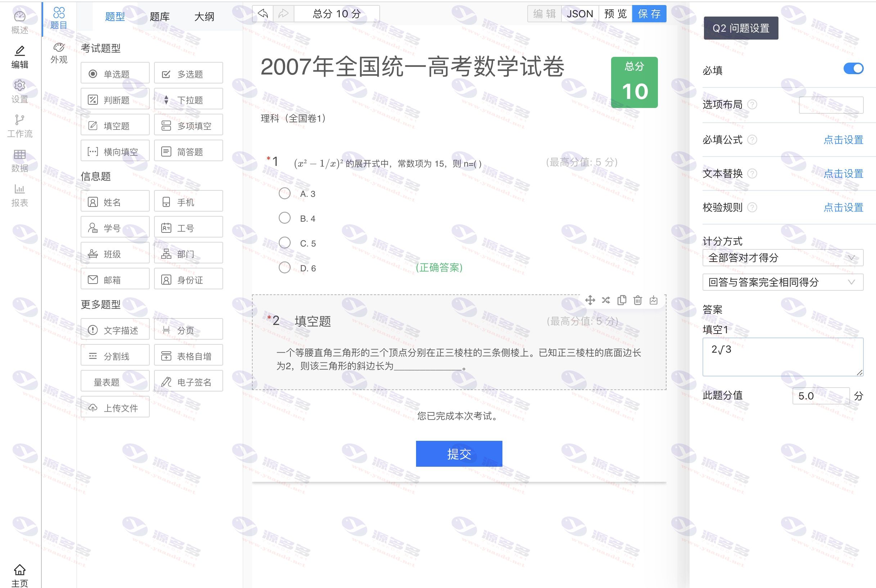Viewport: 876px width, 588px height.
Task: Click help icon next to 选项布局
Action: 752,105
